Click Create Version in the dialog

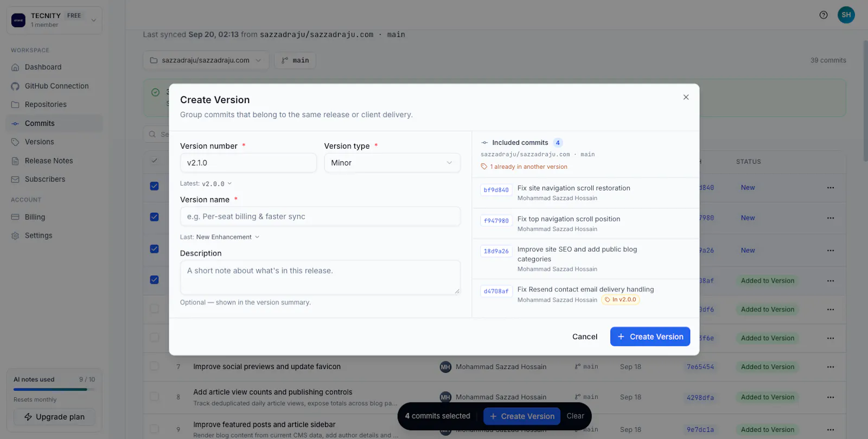coord(650,336)
